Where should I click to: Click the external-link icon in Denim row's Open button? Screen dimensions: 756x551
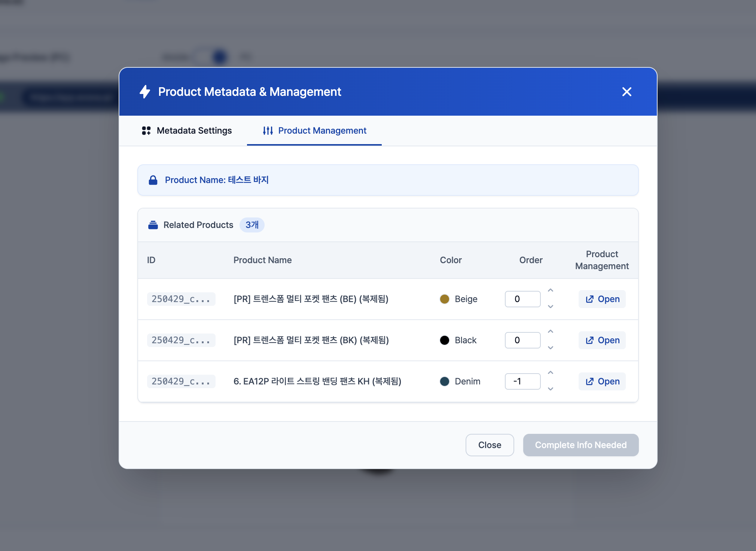click(590, 381)
